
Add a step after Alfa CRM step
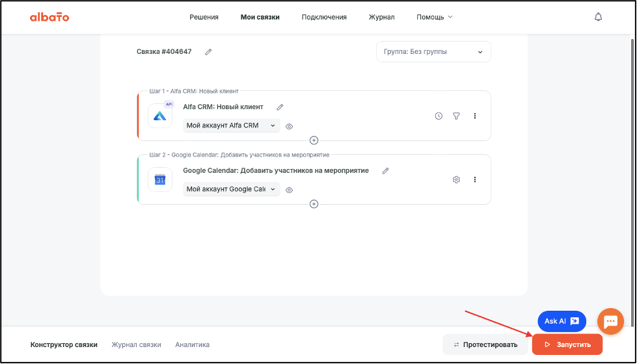pyautogui.click(x=314, y=140)
